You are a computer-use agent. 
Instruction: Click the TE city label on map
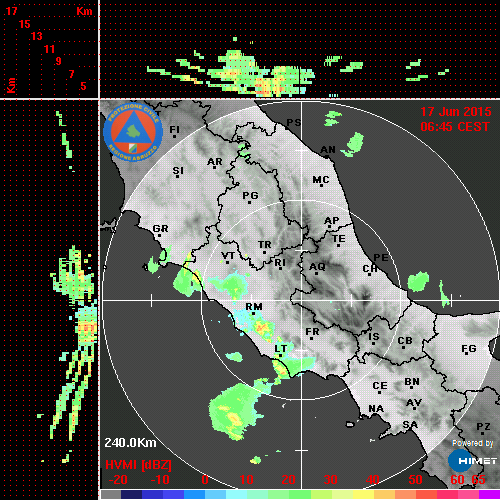tap(339, 238)
